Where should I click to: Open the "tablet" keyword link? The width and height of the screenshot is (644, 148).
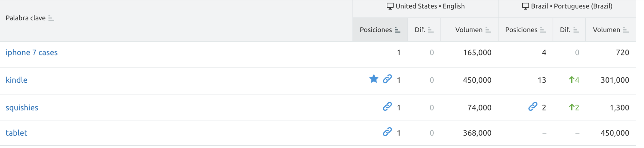[17, 133]
